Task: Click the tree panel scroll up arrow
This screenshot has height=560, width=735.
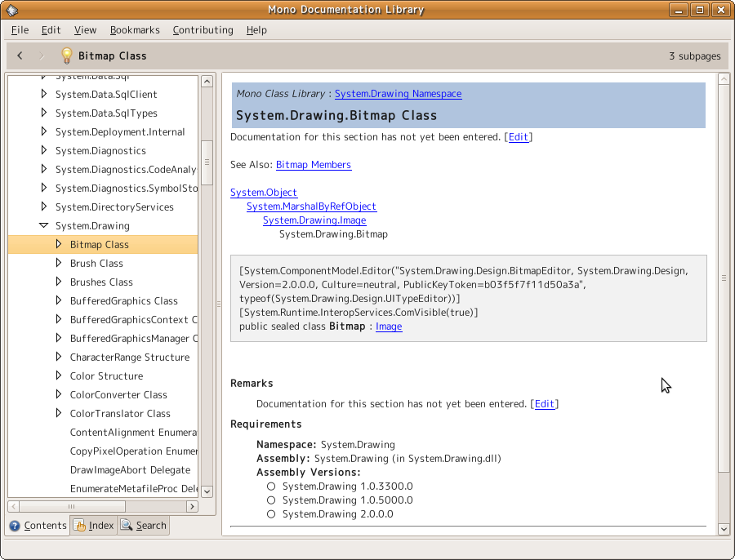Action: (207, 82)
